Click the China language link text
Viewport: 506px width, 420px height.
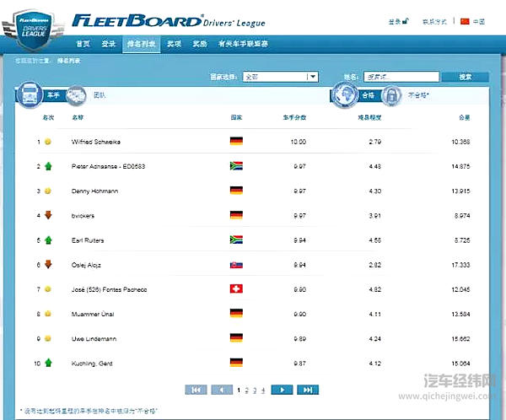coord(479,22)
